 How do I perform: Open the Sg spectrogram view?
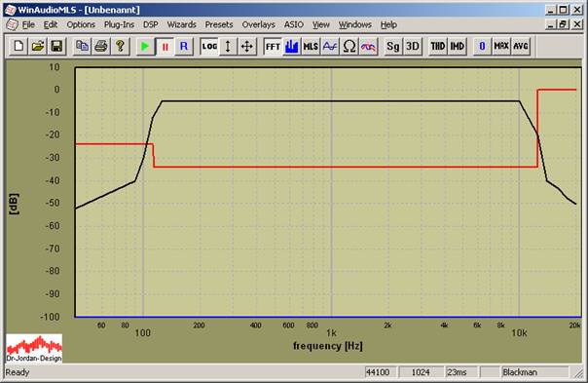(393, 47)
